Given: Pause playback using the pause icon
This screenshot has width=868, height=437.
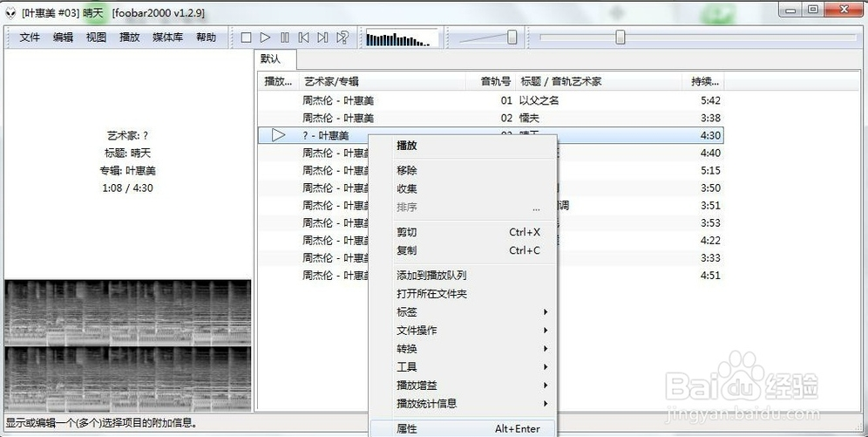Looking at the screenshot, I should pyautogui.click(x=284, y=38).
